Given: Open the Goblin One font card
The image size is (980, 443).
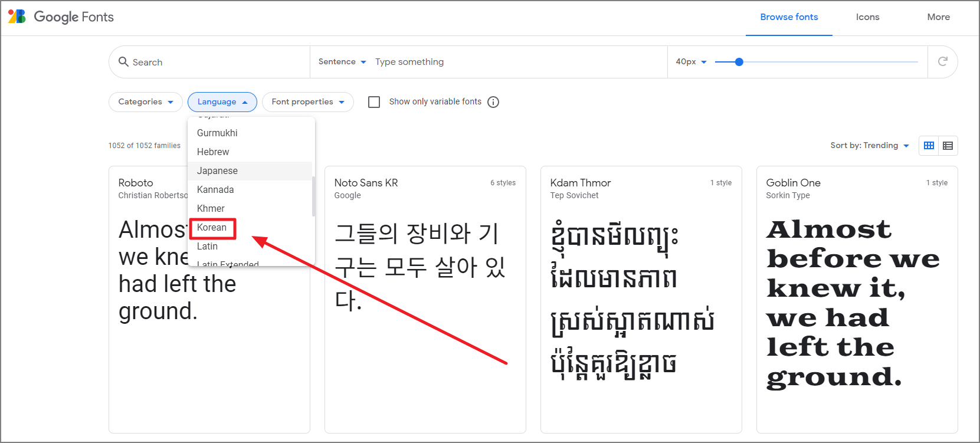Looking at the screenshot, I should click(857, 300).
